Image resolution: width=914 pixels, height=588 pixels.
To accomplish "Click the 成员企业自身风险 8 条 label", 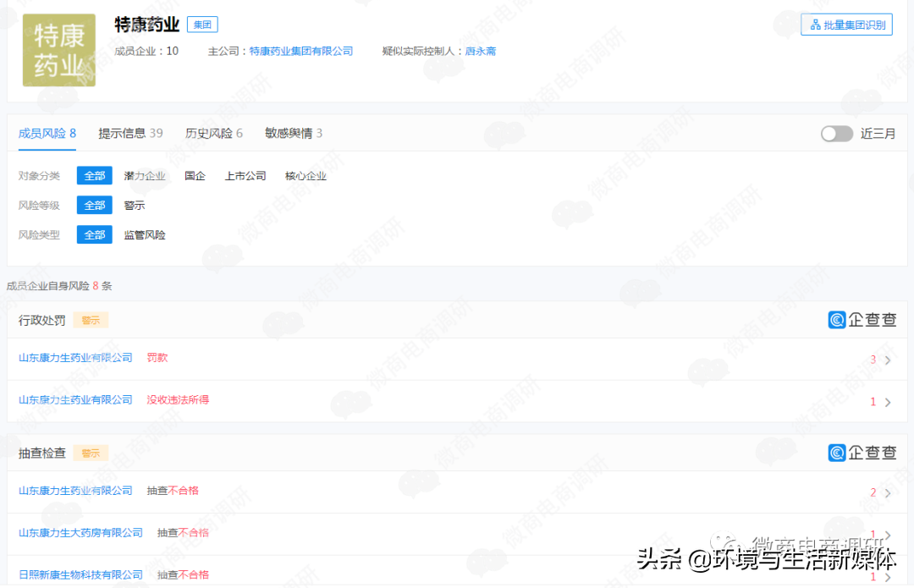I will (x=59, y=286).
